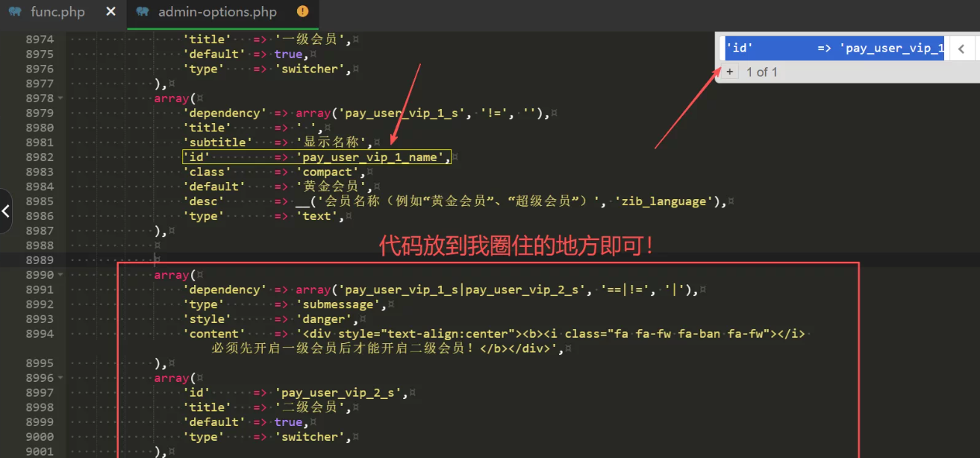This screenshot has height=458, width=980.
Task: Click line number 9000
Action: [x=39, y=437]
